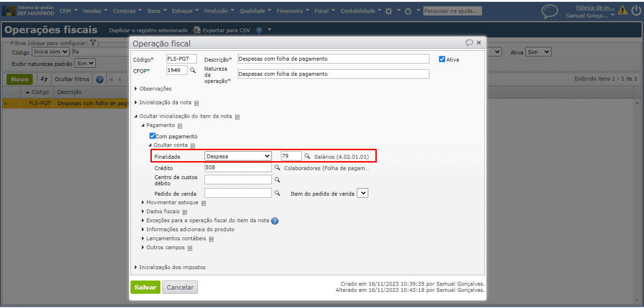Click the Salvar button
644x308 pixels.
coord(145,287)
